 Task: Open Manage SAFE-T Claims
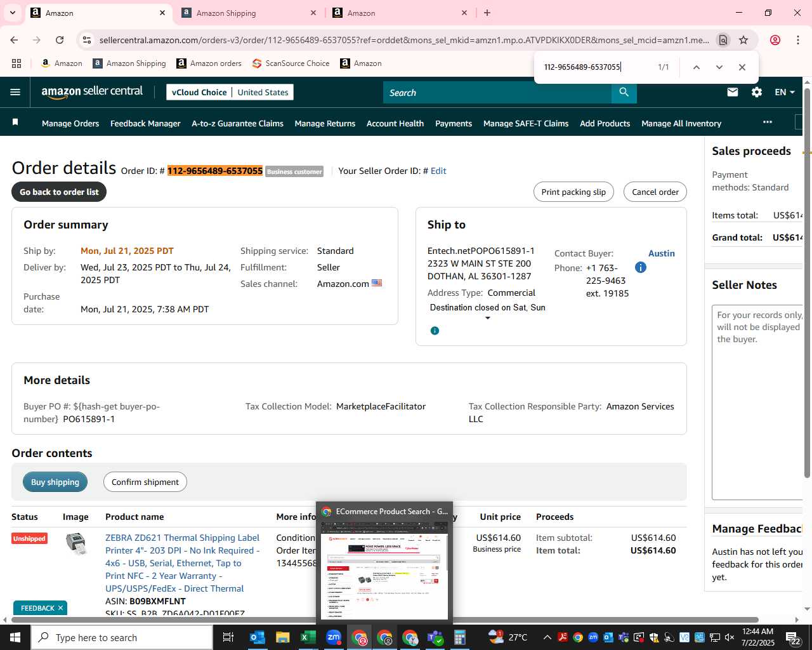(x=526, y=123)
